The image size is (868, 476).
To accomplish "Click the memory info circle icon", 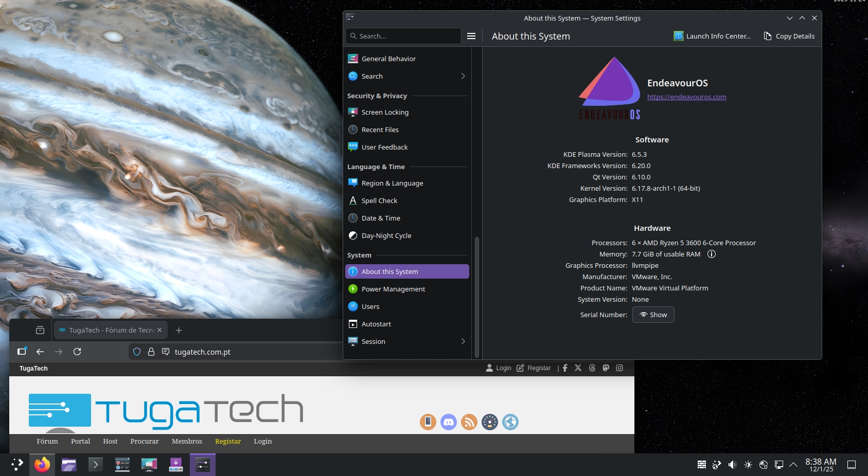I will (712, 254).
